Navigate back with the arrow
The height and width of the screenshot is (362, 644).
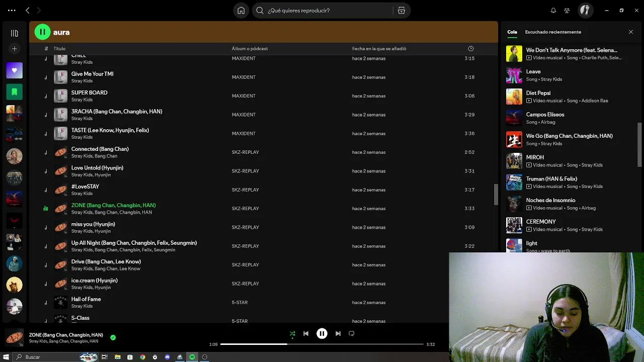click(x=28, y=10)
